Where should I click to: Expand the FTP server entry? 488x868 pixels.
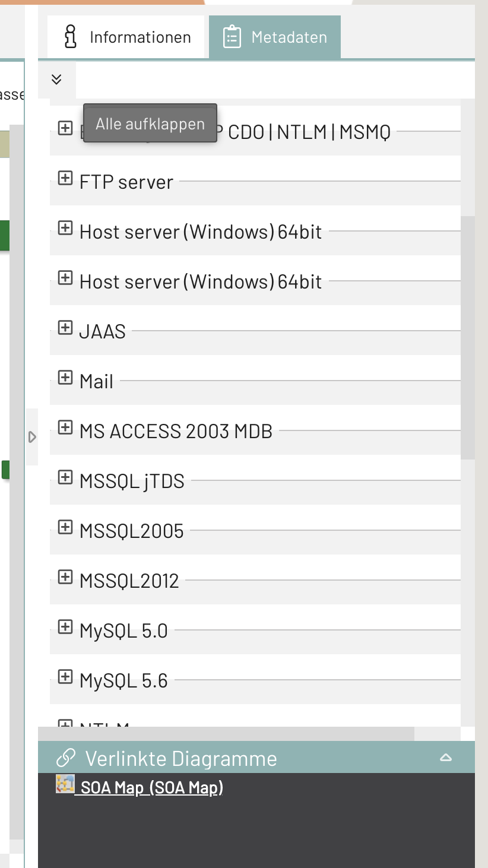pos(65,178)
